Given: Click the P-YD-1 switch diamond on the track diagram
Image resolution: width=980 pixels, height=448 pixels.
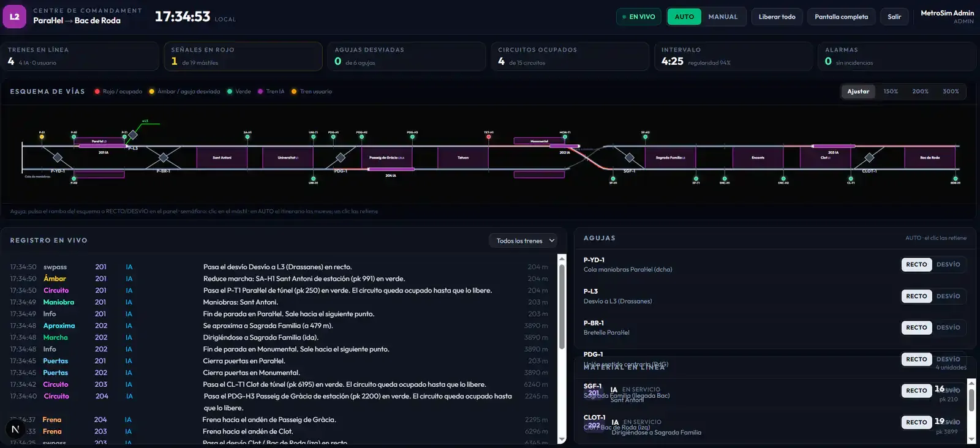Looking at the screenshot, I should click(58, 158).
